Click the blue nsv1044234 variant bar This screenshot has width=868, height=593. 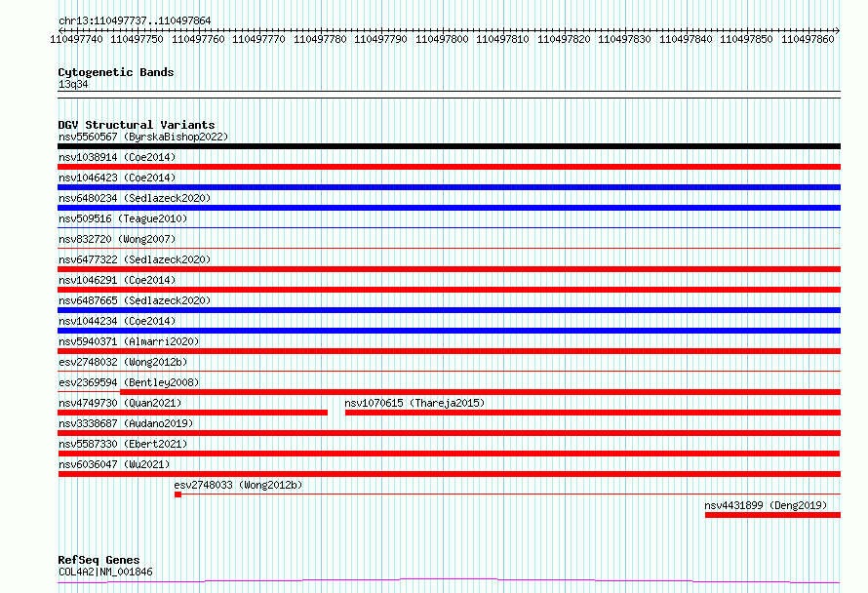[x=449, y=331]
